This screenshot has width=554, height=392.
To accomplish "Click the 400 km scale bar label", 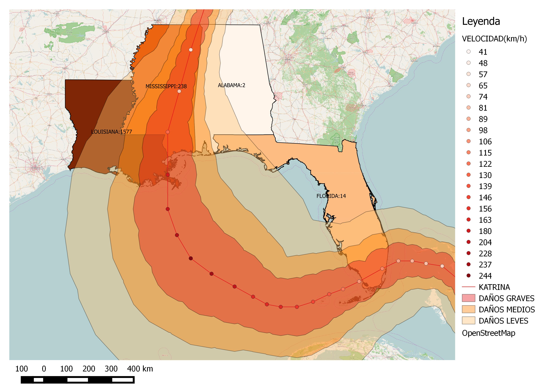I will pyautogui.click(x=140, y=369).
